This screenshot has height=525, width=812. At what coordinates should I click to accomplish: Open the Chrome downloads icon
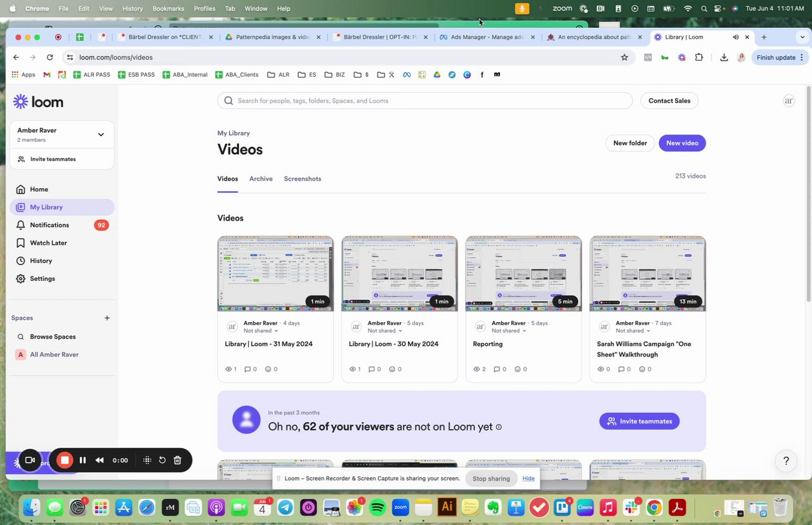point(724,57)
